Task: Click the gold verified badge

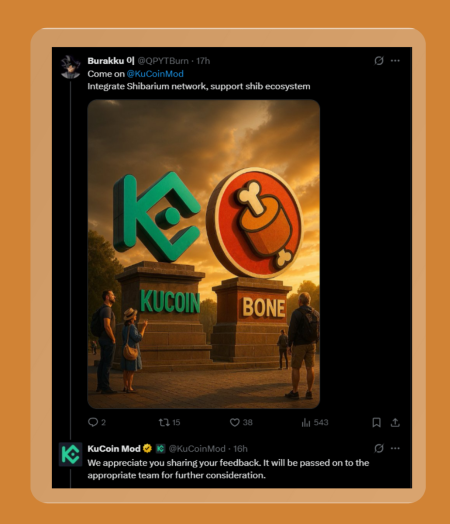Action: (147, 448)
